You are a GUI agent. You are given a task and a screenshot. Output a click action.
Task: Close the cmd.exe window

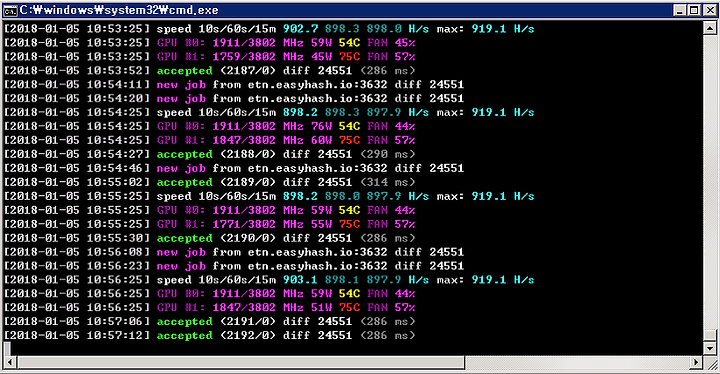pos(710,10)
